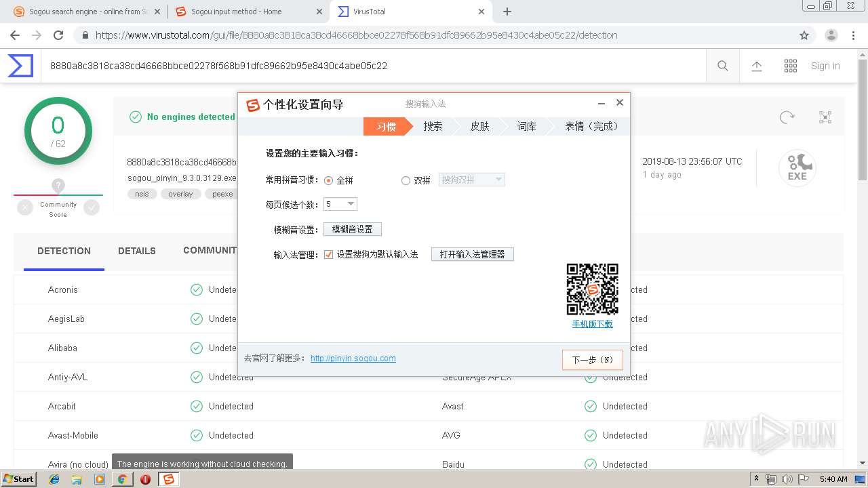This screenshot has width=868, height=488.
Task: Go to the 习惯 wizard step tab
Action: 386,126
